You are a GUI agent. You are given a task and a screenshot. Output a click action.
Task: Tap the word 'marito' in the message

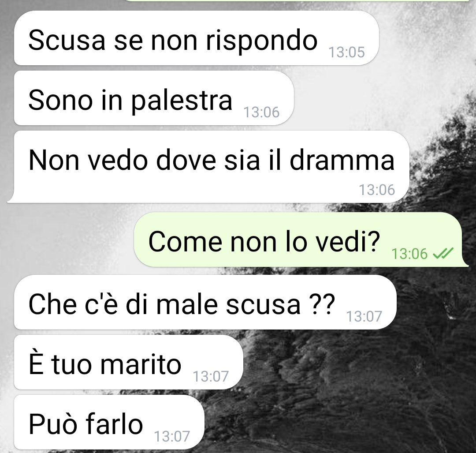click(141, 364)
